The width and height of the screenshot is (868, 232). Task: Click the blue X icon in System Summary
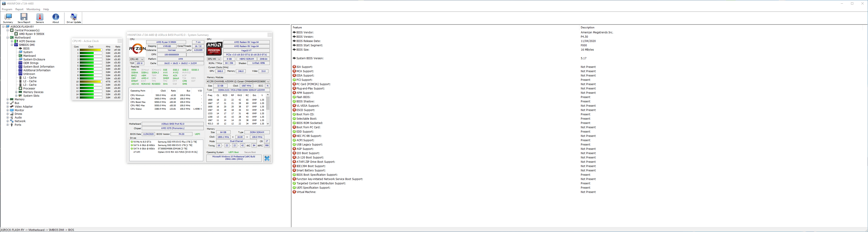pyautogui.click(x=267, y=158)
